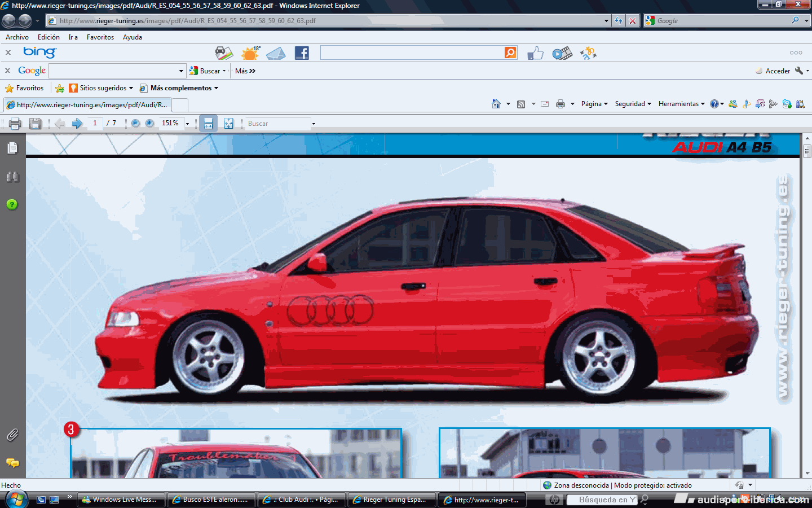
Task: Click Bing search orange button
Action: tap(510, 52)
